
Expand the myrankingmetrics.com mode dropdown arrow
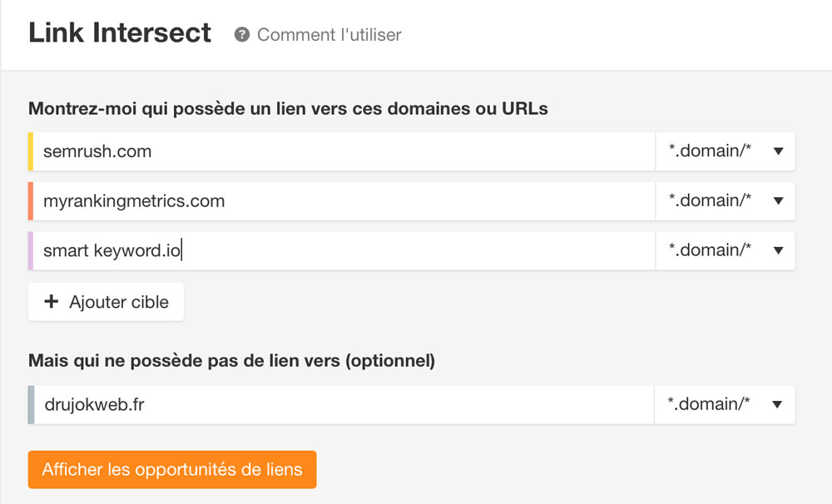(778, 201)
